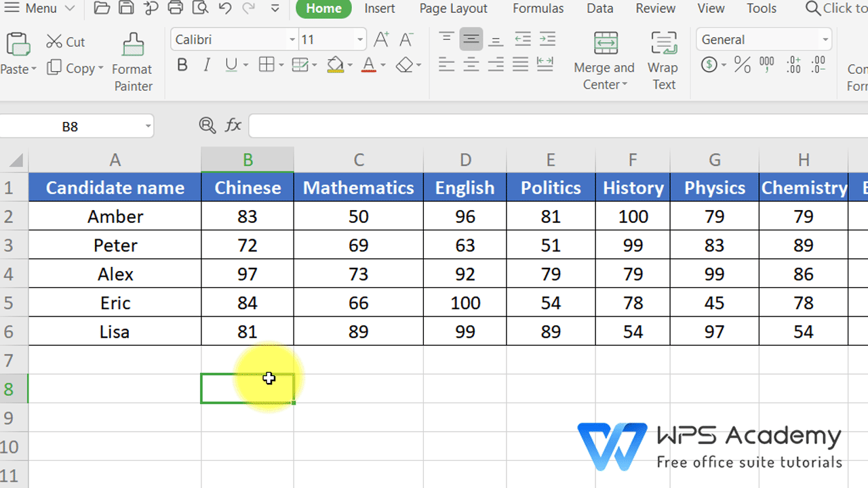Open the Menu hamburger button
Viewport: 868px width, 488px height.
pos(41,9)
